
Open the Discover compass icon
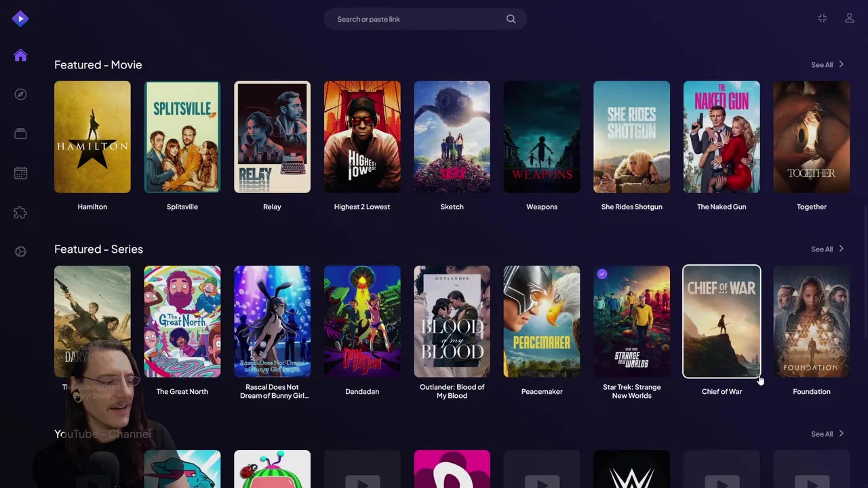tap(20, 94)
